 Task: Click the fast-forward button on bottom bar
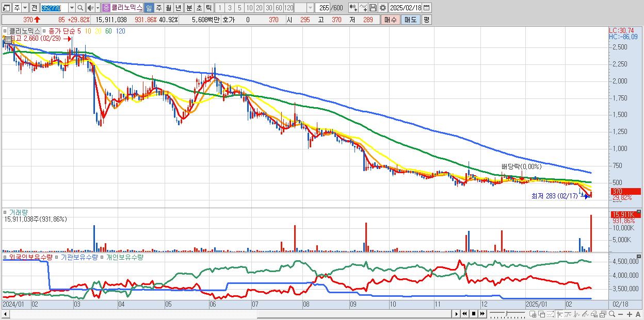click(482, 314)
